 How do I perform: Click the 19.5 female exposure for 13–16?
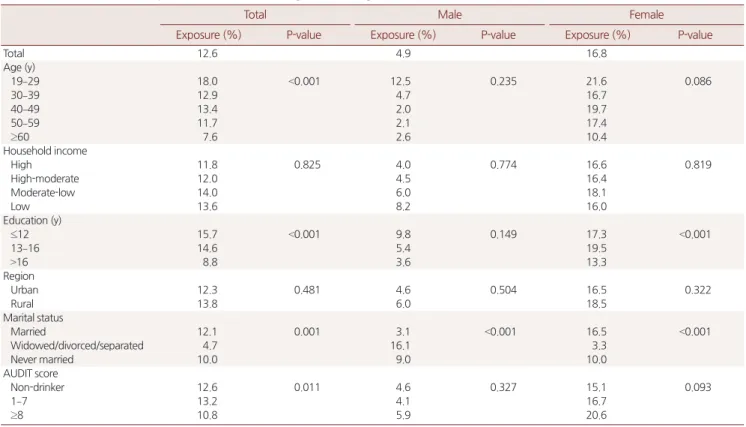[597, 248]
